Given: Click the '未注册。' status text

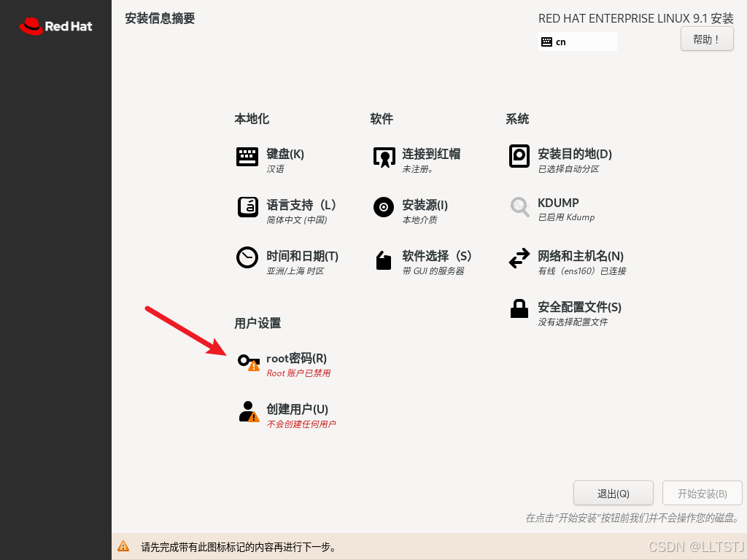Looking at the screenshot, I should pyautogui.click(x=417, y=169).
